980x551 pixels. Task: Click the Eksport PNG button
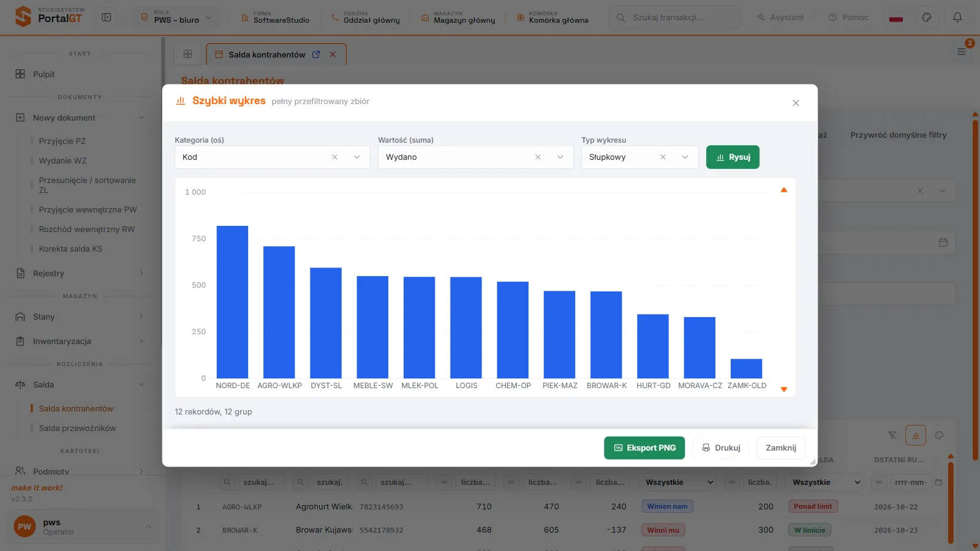[x=644, y=448]
